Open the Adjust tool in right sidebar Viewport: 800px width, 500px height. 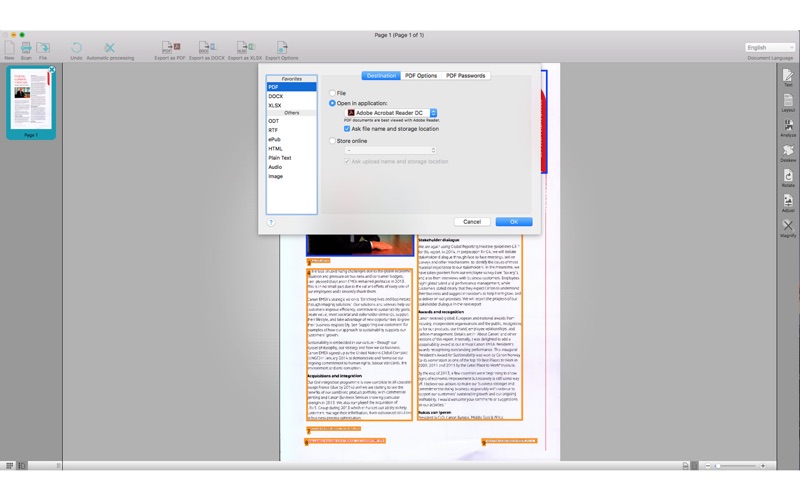788,201
